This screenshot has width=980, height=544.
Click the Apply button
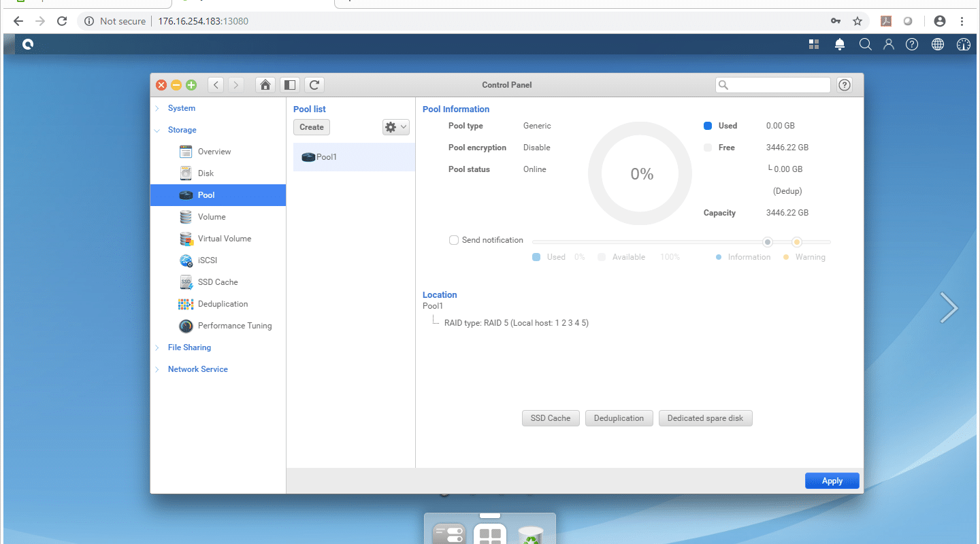pyautogui.click(x=832, y=481)
